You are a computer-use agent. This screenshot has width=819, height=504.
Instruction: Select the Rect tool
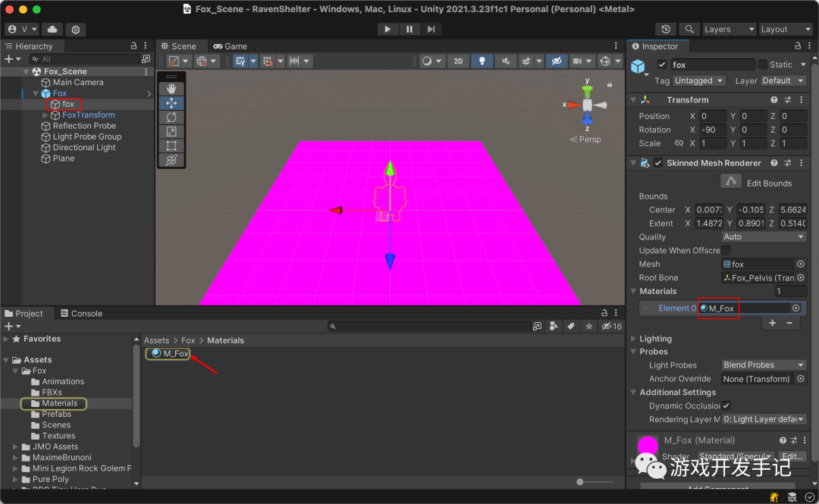coord(171,146)
